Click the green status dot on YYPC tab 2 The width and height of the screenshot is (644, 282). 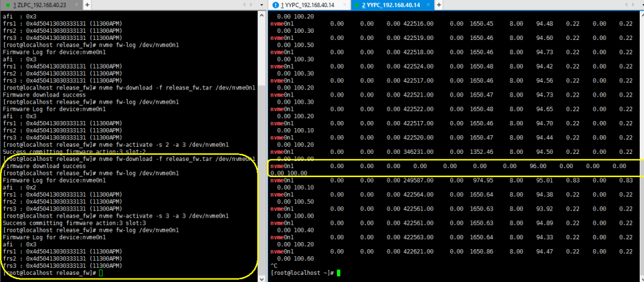(x=358, y=5)
